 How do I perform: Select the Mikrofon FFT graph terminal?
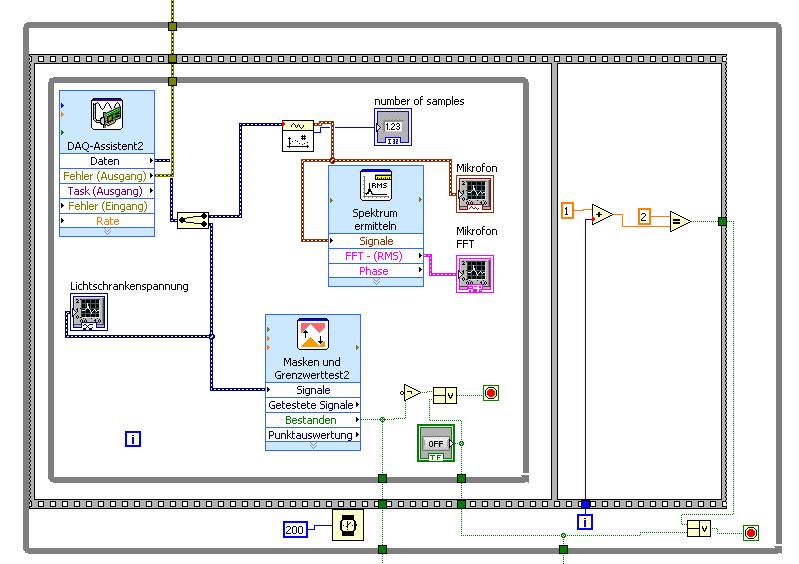[475, 274]
